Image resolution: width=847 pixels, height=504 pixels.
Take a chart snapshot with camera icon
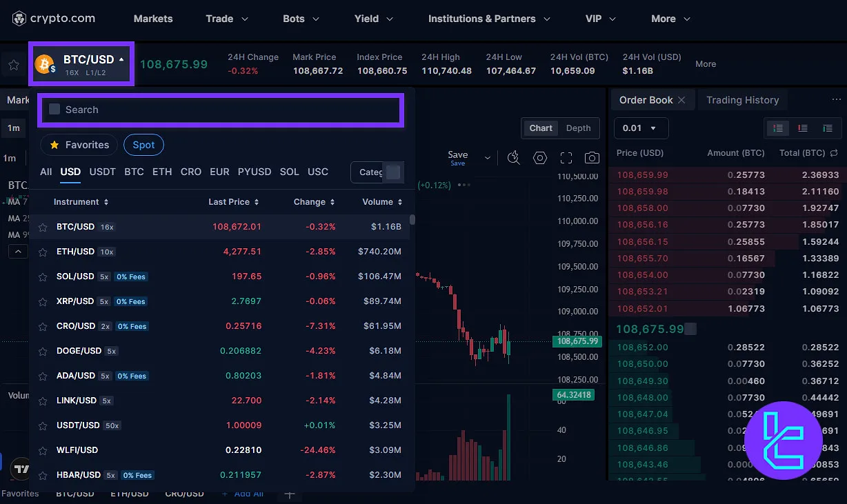pos(592,157)
